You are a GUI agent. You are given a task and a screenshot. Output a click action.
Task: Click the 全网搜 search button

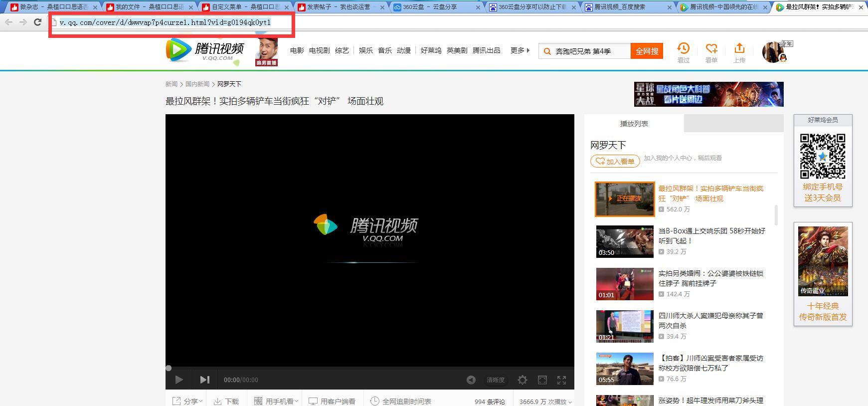(x=647, y=51)
